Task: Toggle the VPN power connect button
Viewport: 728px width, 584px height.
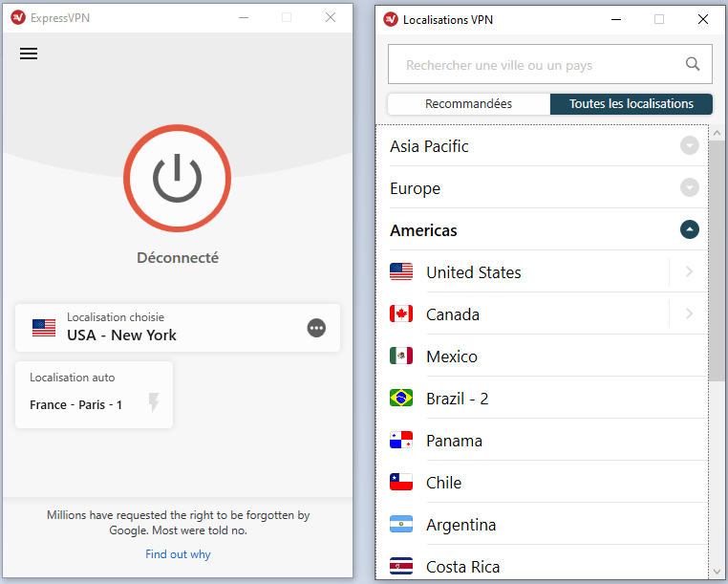Action: [x=178, y=178]
